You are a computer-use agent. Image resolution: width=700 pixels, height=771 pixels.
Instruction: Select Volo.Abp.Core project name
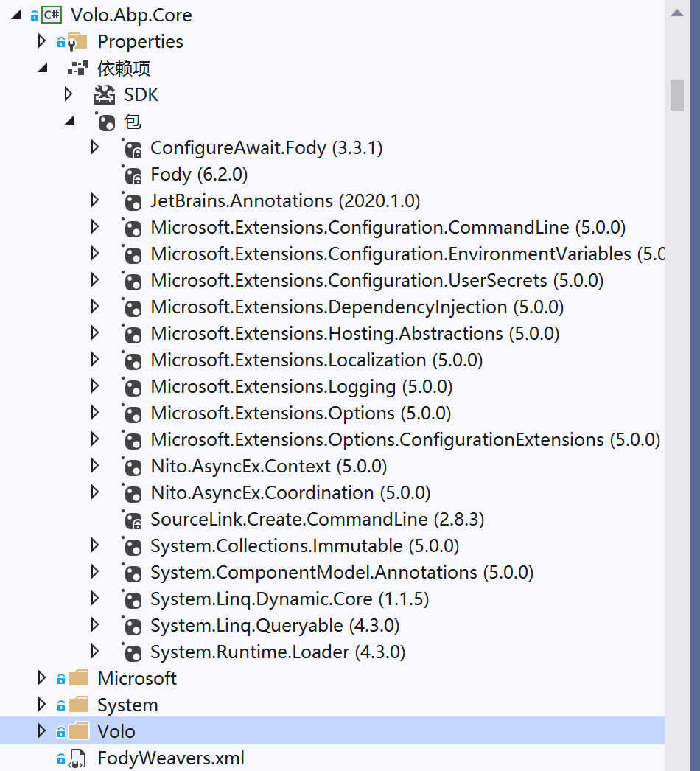point(131,15)
